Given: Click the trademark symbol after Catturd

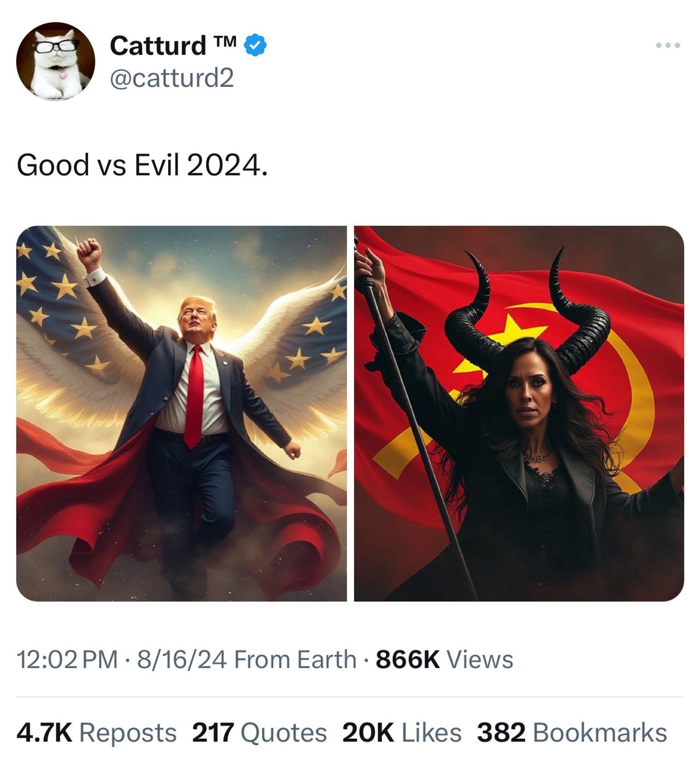Looking at the screenshot, I should pos(230,40).
